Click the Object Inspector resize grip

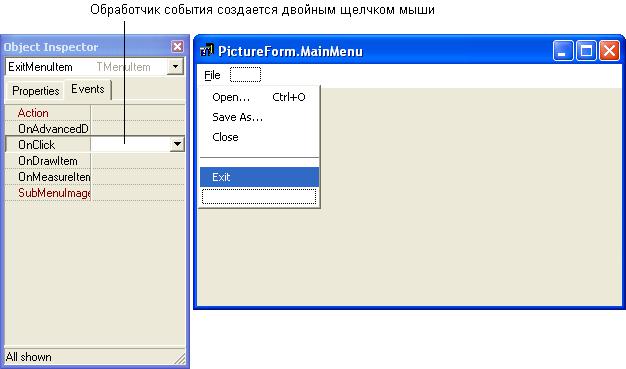[x=180, y=358]
